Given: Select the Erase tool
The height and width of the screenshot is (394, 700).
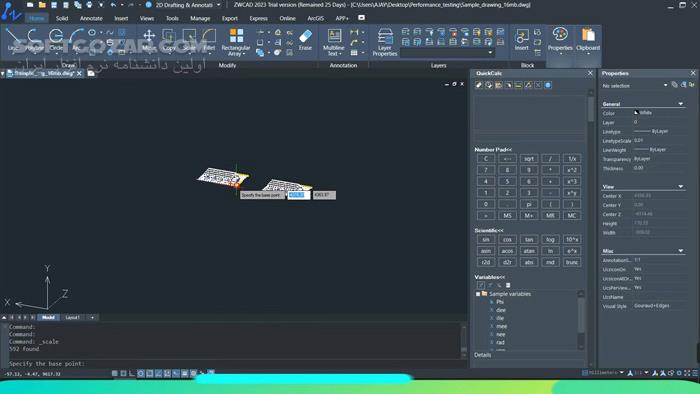Looking at the screenshot, I should coord(305,40).
